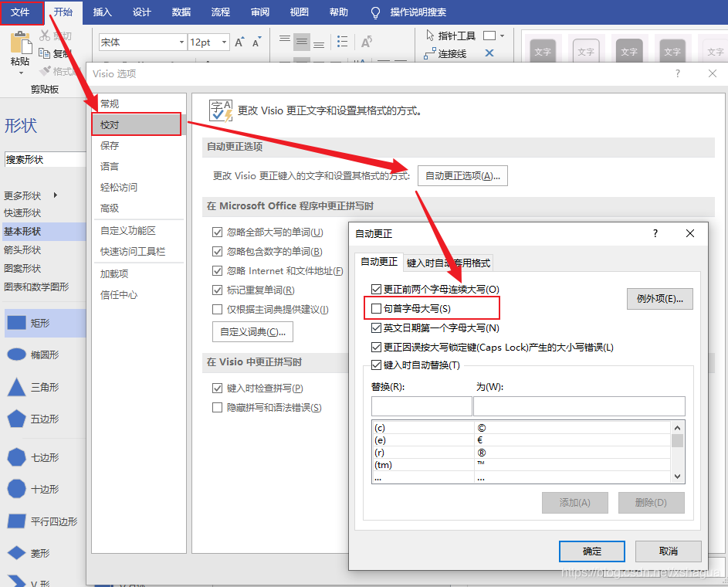Enable 隐藏拼写和语法错误 checkbox
This screenshot has width=728, height=587.
click(x=217, y=408)
